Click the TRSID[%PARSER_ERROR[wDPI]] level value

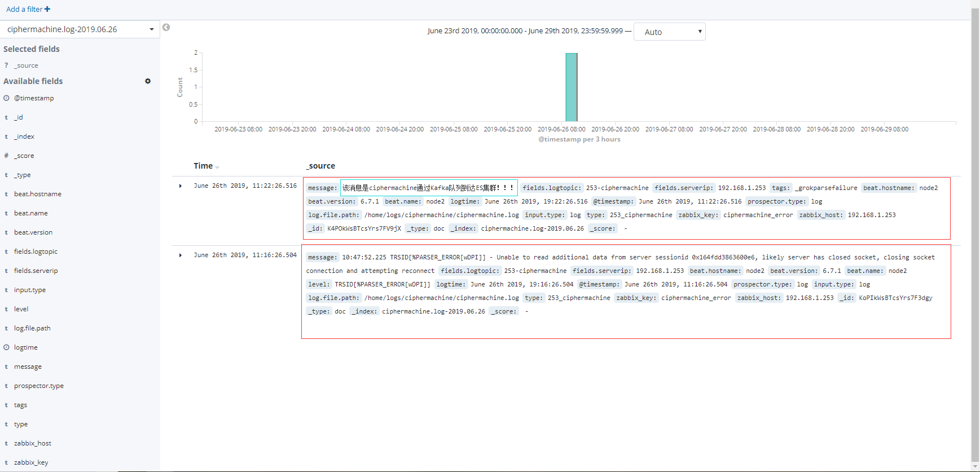(383, 284)
